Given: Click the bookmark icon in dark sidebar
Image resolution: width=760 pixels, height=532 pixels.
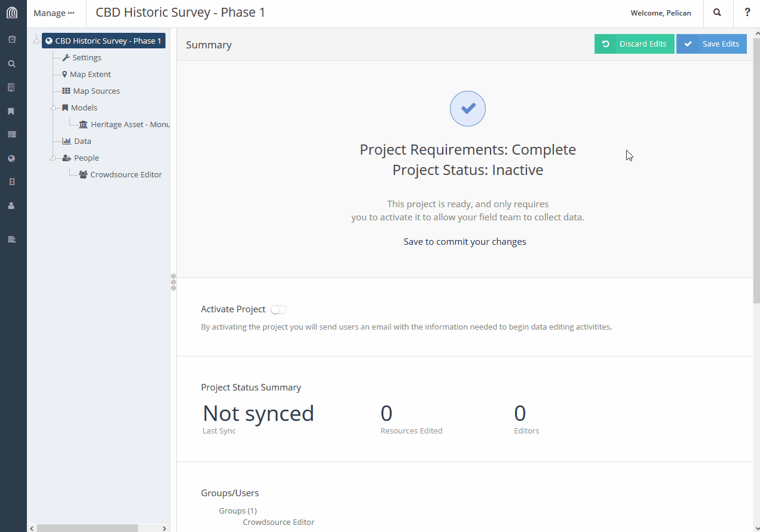Looking at the screenshot, I should (11, 111).
